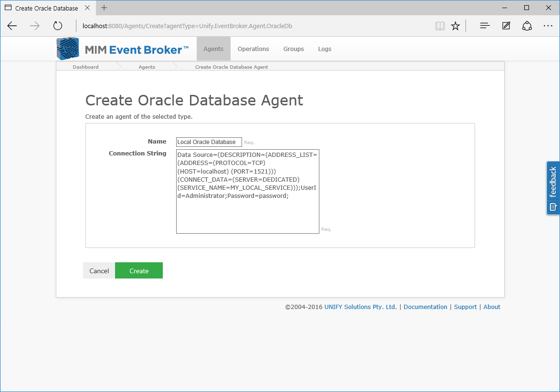This screenshot has width=560, height=392.
Task: Click the Name field label
Action: tap(157, 142)
